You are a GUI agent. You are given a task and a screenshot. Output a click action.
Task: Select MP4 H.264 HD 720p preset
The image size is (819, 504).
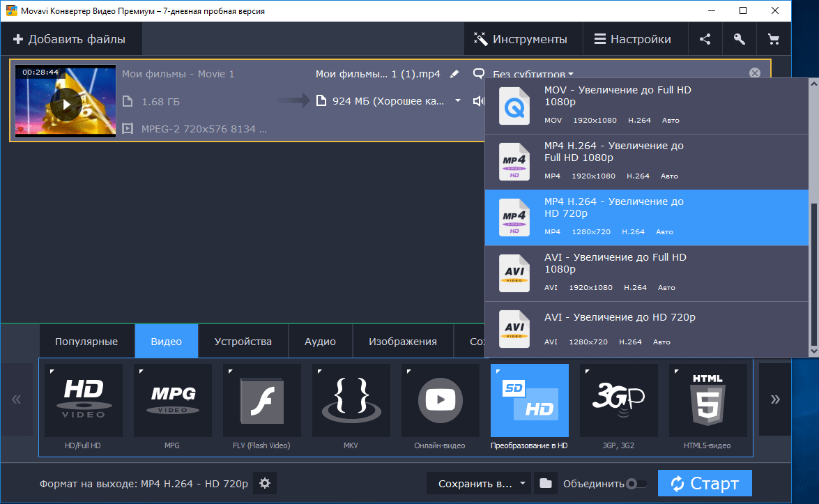647,217
